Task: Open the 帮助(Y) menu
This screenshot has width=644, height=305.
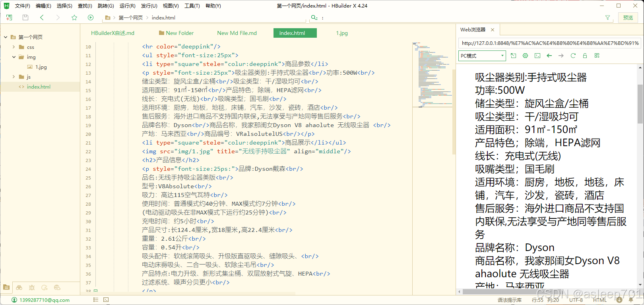Action: 213,6
